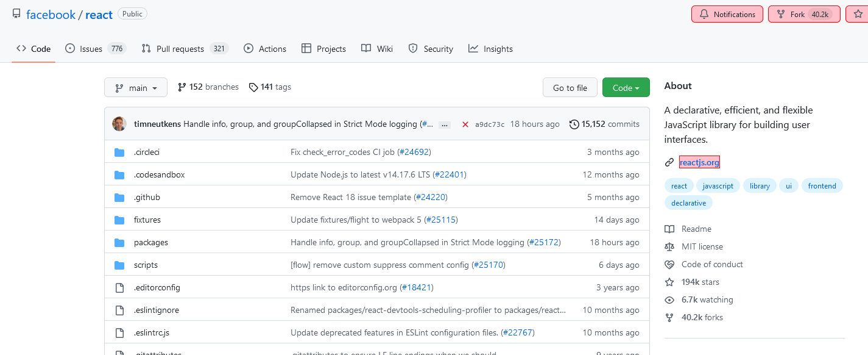Open the Insights graph icon
868x355 pixels.
(473, 48)
